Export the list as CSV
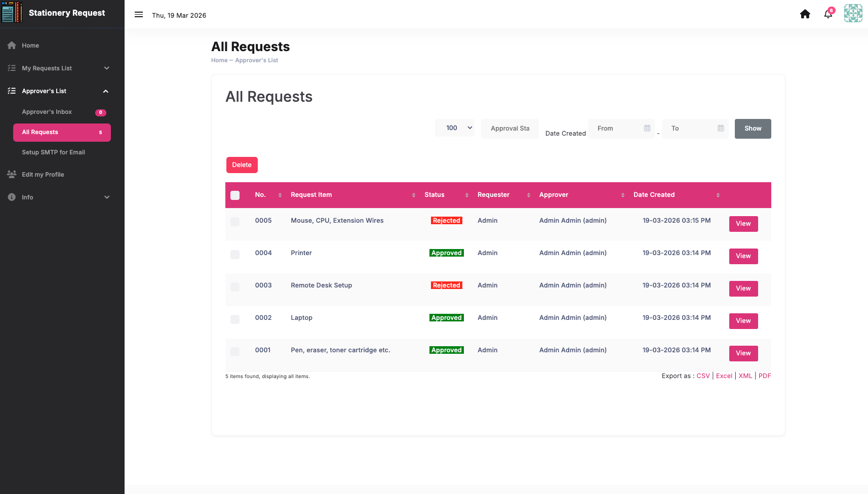The height and width of the screenshot is (494, 868). pos(703,376)
